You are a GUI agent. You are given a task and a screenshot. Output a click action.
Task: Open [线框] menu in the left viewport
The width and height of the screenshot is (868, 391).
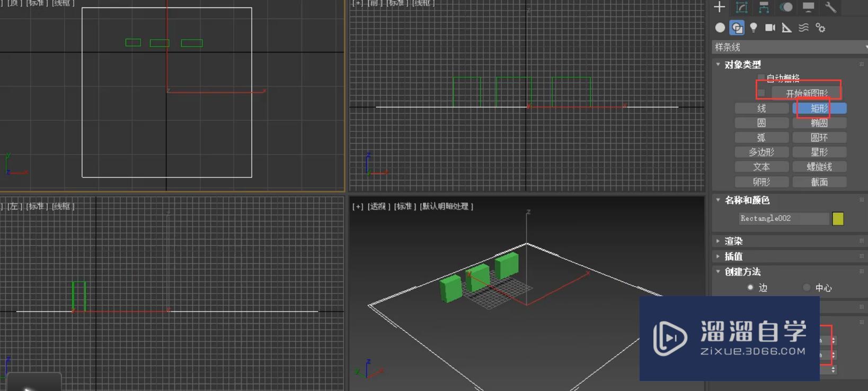coord(63,206)
